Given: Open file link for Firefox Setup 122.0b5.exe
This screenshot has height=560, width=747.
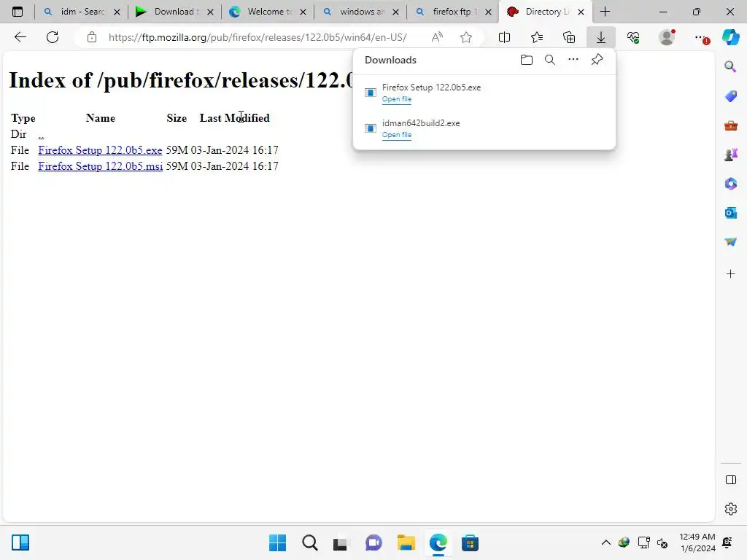Looking at the screenshot, I should point(396,99).
